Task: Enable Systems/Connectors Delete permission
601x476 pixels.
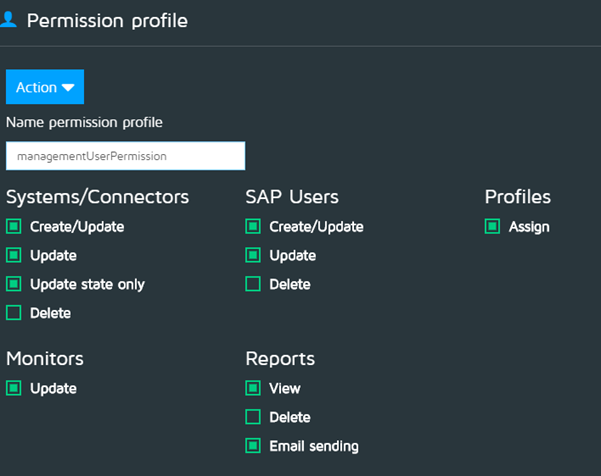Action: 13,314
